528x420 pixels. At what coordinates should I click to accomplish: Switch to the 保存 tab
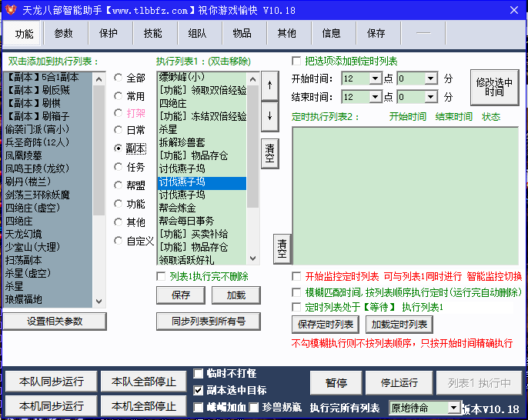point(376,33)
